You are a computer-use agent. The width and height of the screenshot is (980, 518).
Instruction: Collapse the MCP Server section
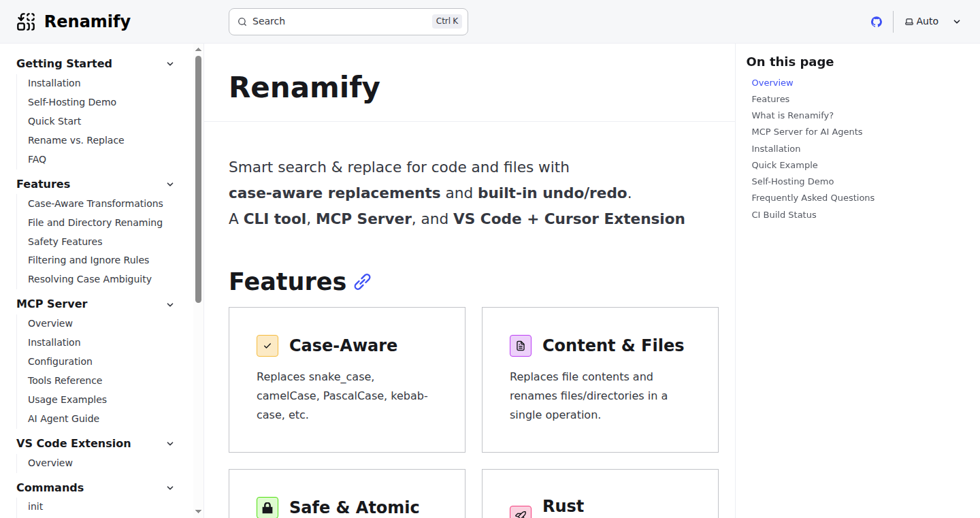tap(170, 304)
